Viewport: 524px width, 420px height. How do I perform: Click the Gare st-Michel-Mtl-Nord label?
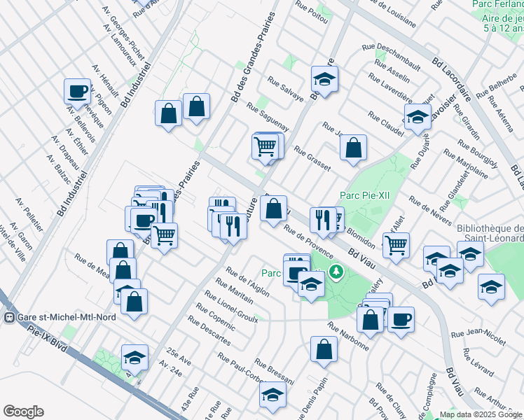[67, 317]
